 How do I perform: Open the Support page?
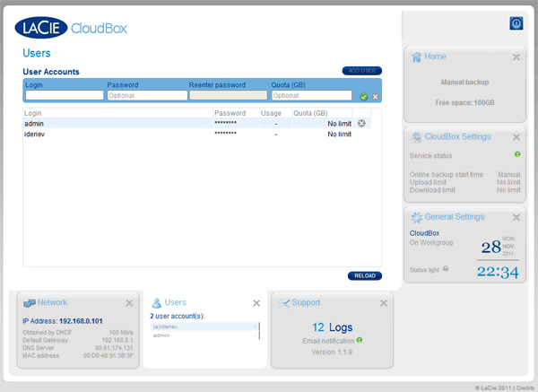(x=306, y=302)
